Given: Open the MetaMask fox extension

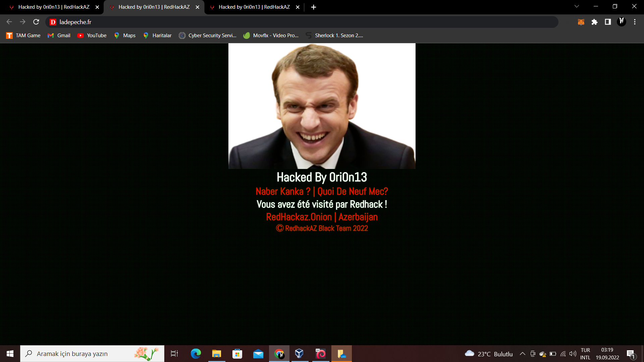Looking at the screenshot, I should pos(581,22).
